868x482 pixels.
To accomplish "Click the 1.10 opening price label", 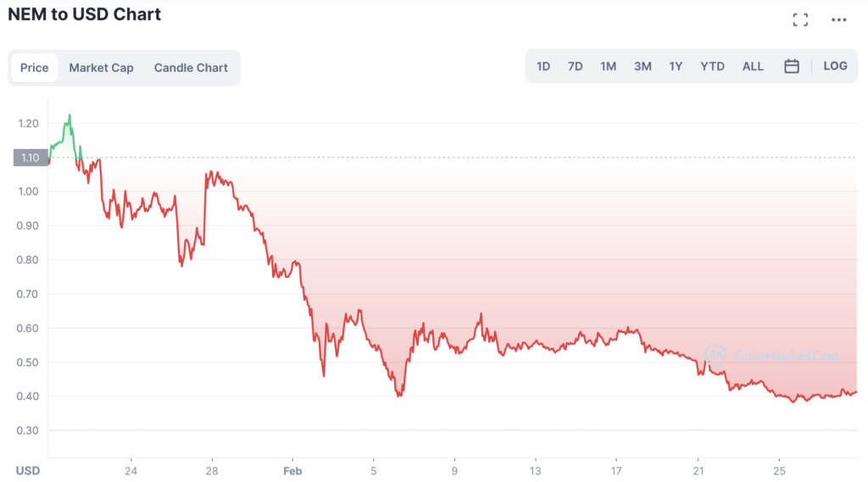I will [29, 158].
